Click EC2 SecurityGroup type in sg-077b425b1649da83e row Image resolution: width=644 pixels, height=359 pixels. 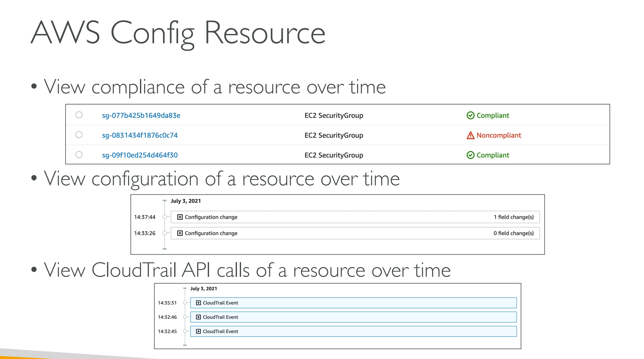(x=334, y=115)
